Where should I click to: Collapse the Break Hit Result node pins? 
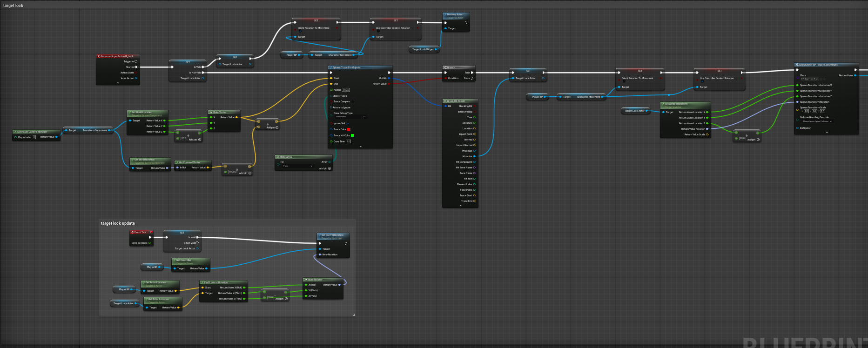(x=461, y=206)
